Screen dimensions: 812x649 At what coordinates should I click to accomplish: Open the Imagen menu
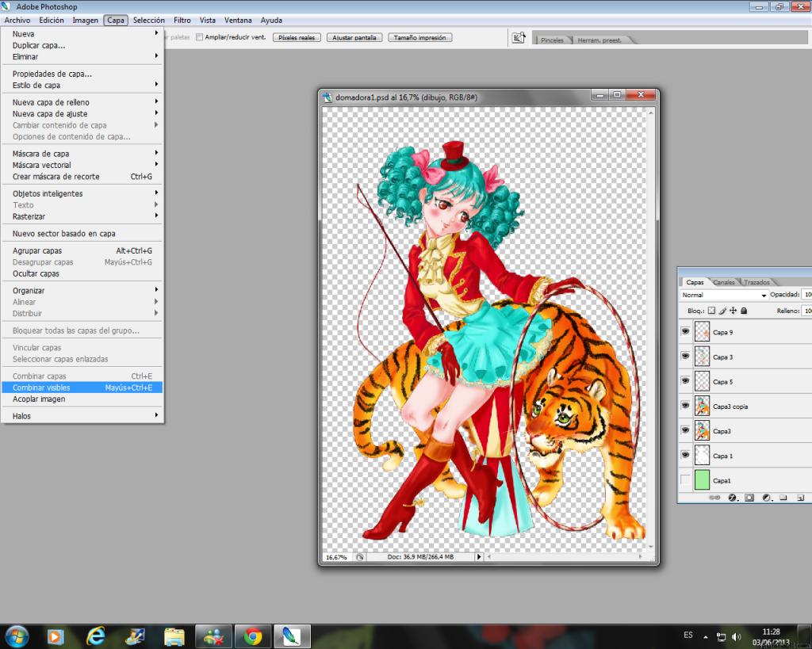(x=85, y=20)
